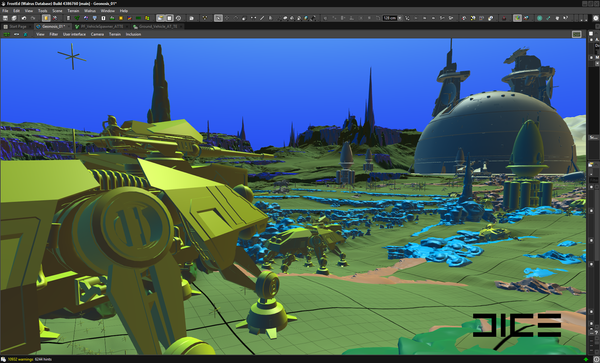Screen dimensions: 600x363
Task: Click the warnings count in the status bar
Action: point(20,359)
